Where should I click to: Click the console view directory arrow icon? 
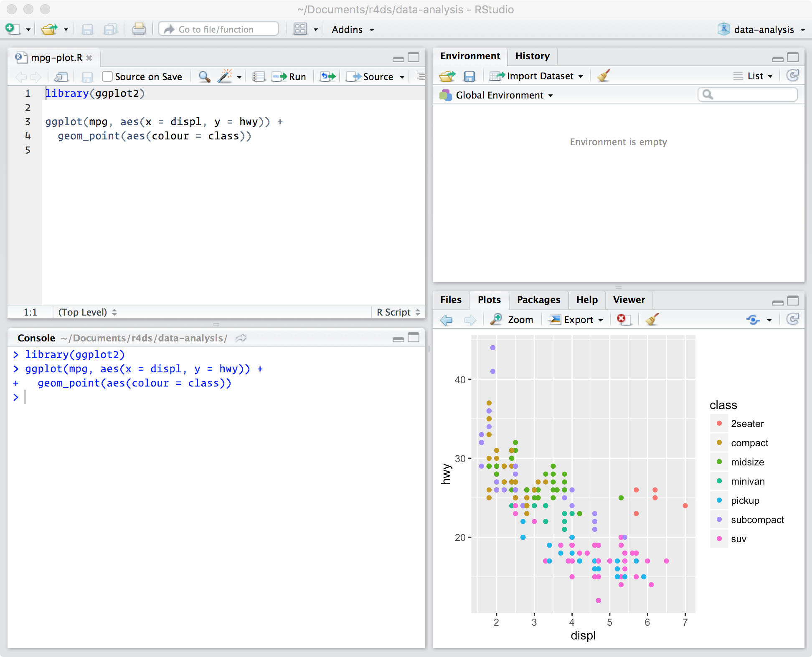241,338
